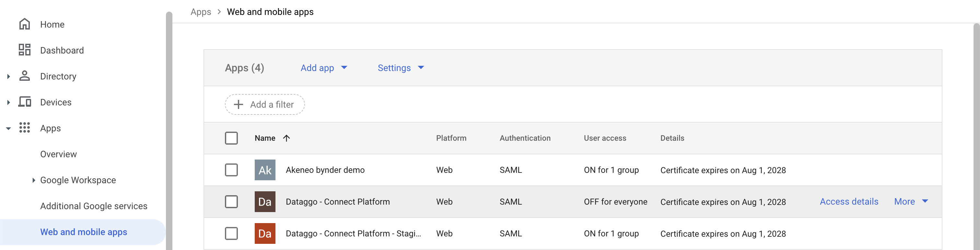This screenshot has width=980, height=250.
Task: Click the Details column header
Action: click(x=672, y=138)
